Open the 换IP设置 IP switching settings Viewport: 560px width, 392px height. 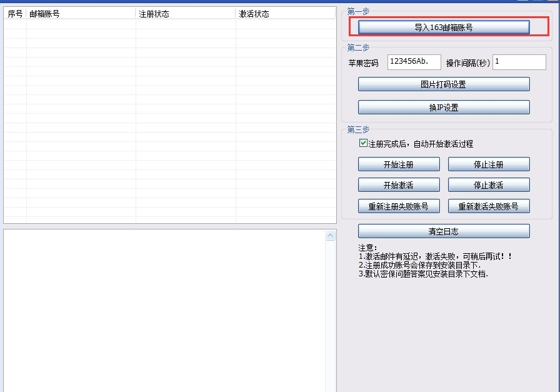(442, 106)
